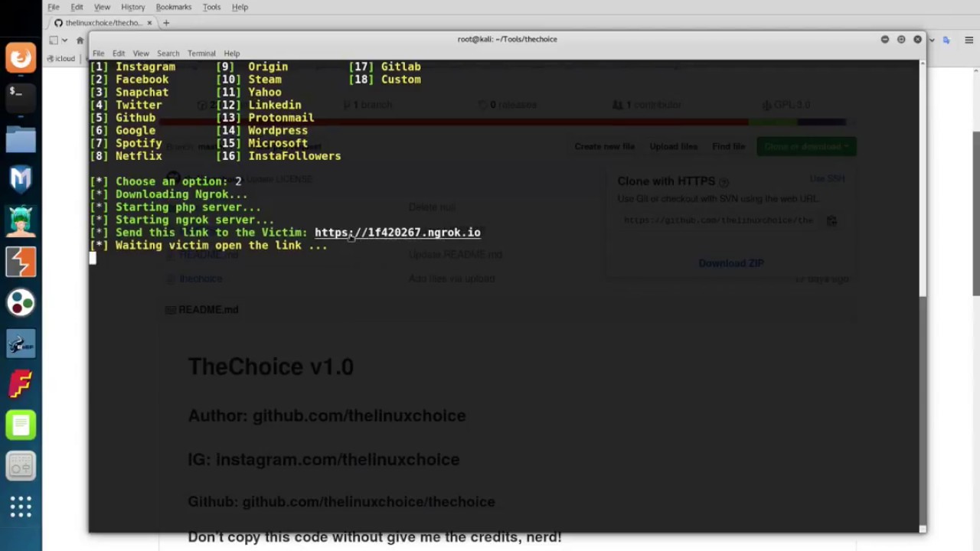Open the green notes editor dock icon
This screenshot has height=551, width=980.
21,425
